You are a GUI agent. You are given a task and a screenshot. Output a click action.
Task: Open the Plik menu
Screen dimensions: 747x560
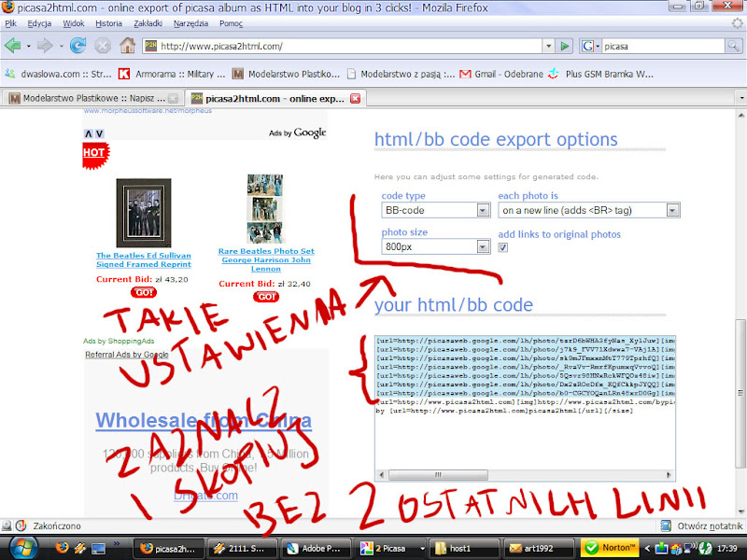point(10,23)
